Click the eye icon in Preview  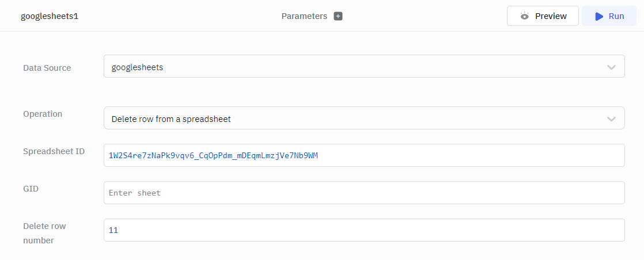pyautogui.click(x=524, y=16)
